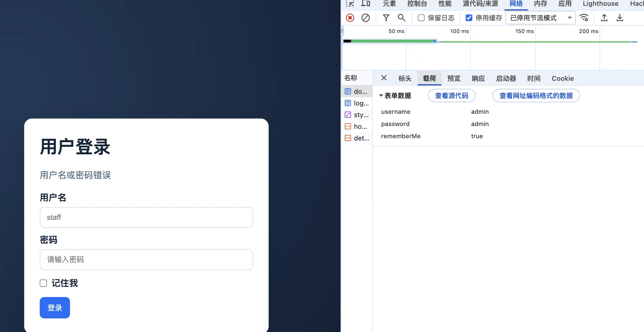Toggle device toolbar icon
644x332 pixels.
(366, 3)
